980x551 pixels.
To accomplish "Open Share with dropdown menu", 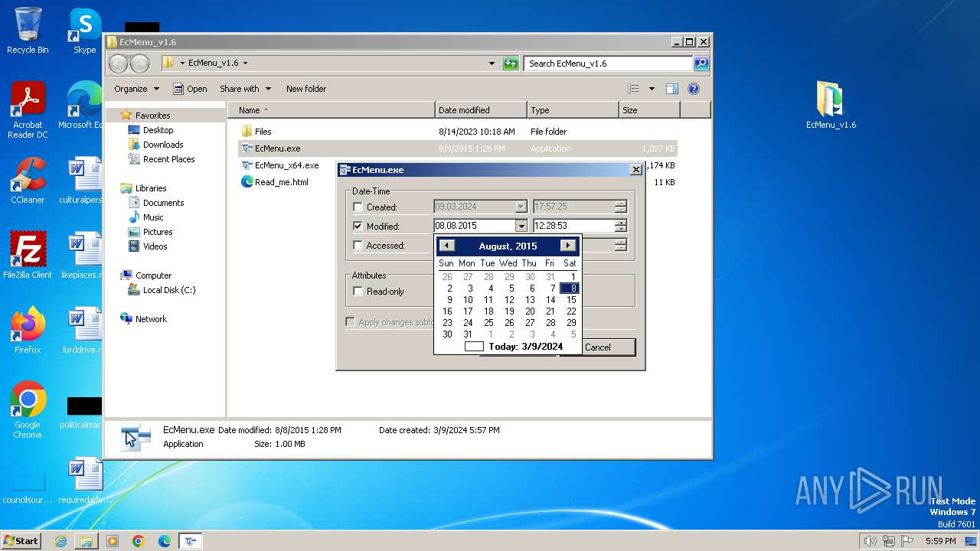I will tap(245, 89).
